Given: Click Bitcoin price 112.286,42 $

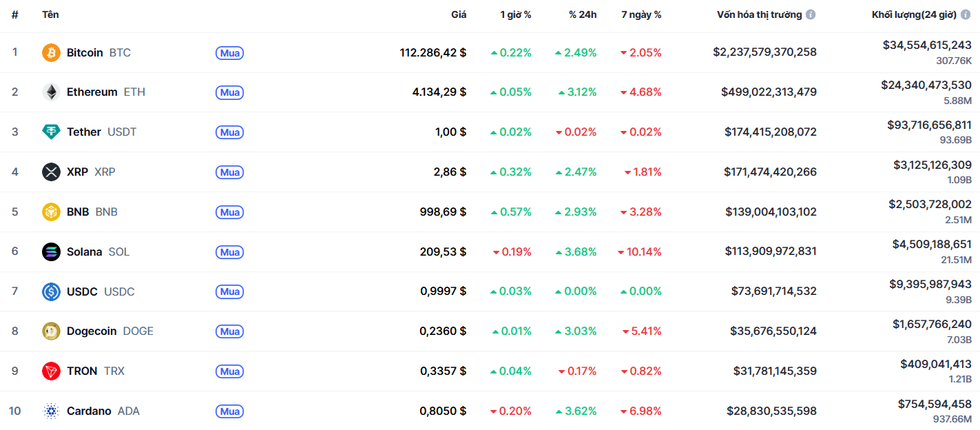Looking at the screenshot, I should click(x=433, y=52).
